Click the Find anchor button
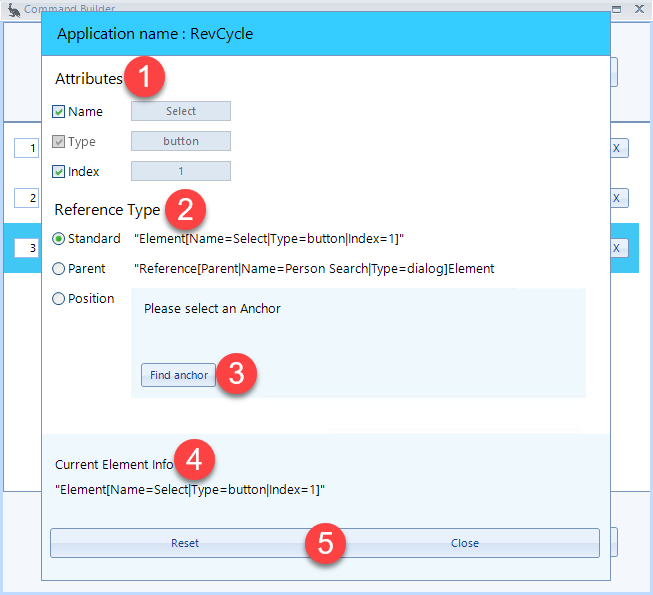The height and width of the screenshot is (595, 653). pyautogui.click(x=179, y=375)
